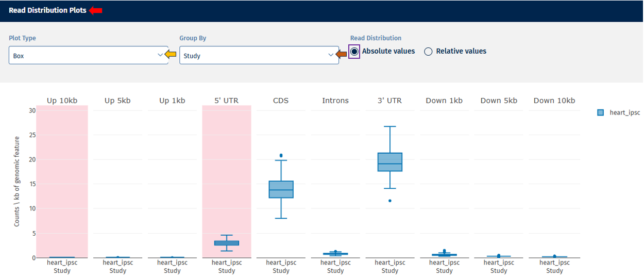The height and width of the screenshot is (278, 644).
Task: Expand the Group By dropdown chevron
Action: pos(331,55)
